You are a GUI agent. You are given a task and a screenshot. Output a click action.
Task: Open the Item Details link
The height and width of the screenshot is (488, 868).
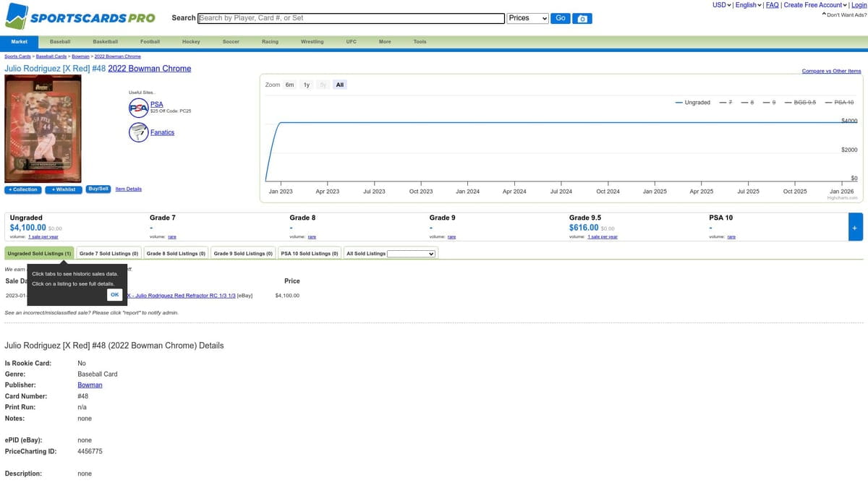point(129,189)
